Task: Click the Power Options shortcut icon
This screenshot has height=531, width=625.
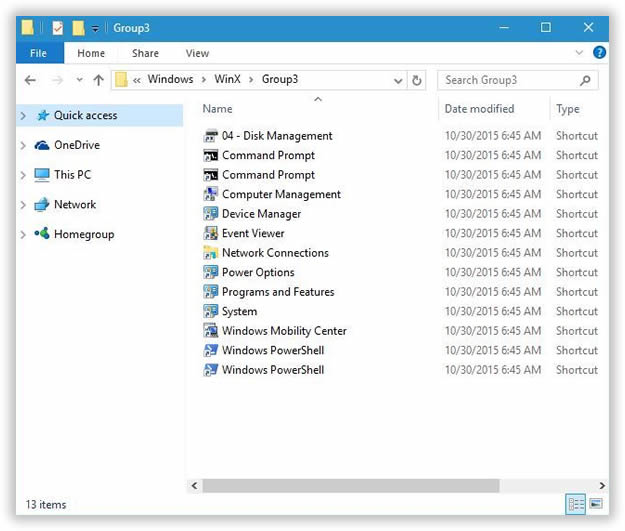Action: point(210,272)
